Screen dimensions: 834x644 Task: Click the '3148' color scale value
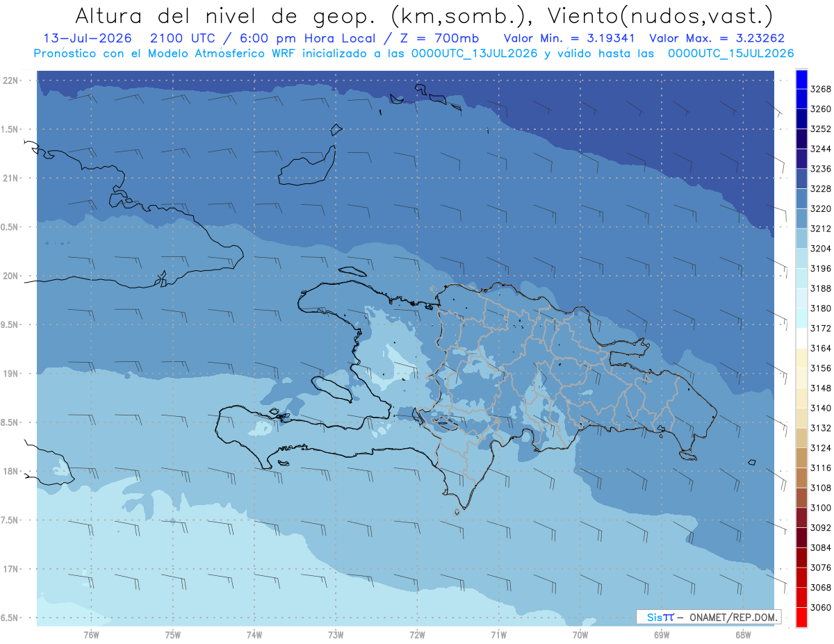(x=820, y=388)
